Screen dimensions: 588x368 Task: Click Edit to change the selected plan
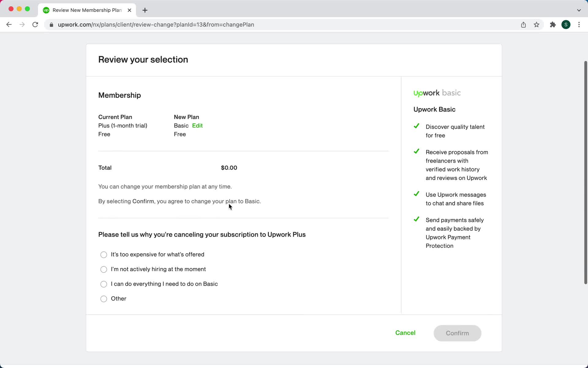pyautogui.click(x=197, y=125)
